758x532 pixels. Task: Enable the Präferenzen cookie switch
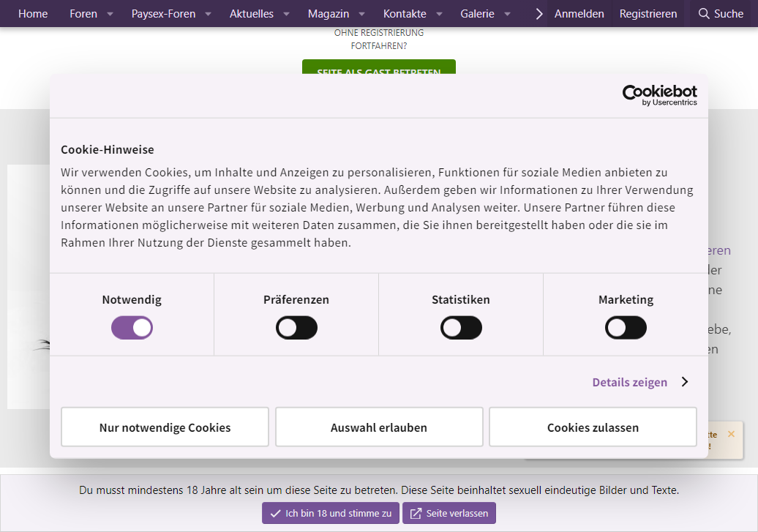[296, 328]
